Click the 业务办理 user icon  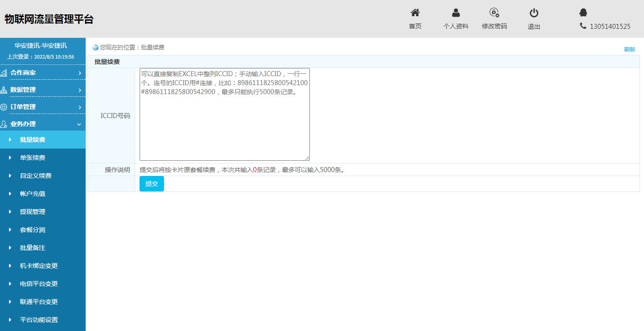tap(4, 124)
